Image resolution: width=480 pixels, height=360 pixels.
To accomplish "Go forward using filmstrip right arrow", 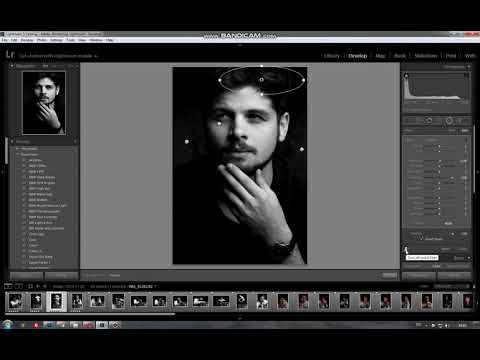I will tap(45, 286).
